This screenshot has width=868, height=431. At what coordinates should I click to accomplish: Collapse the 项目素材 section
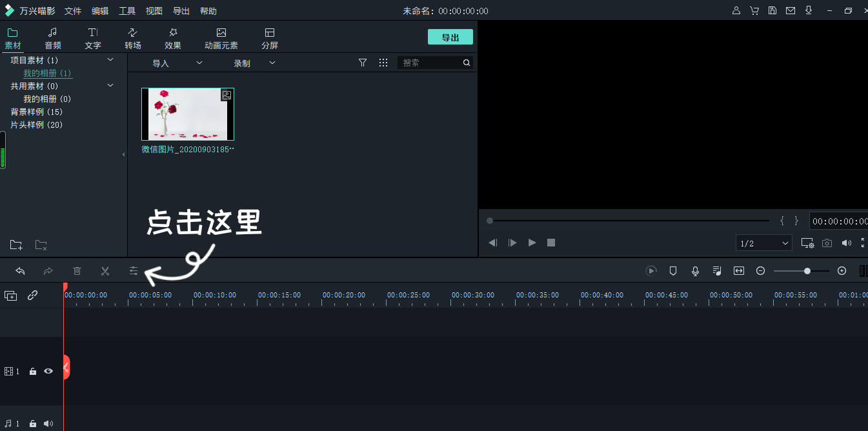point(110,59)
